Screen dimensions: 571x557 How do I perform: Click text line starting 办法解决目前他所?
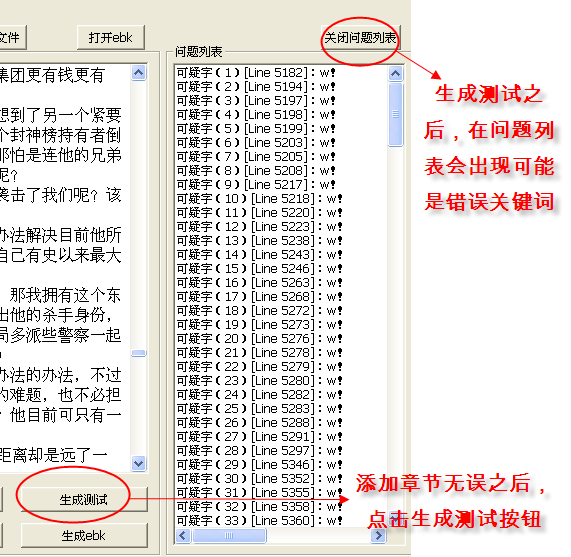(60, 235)
